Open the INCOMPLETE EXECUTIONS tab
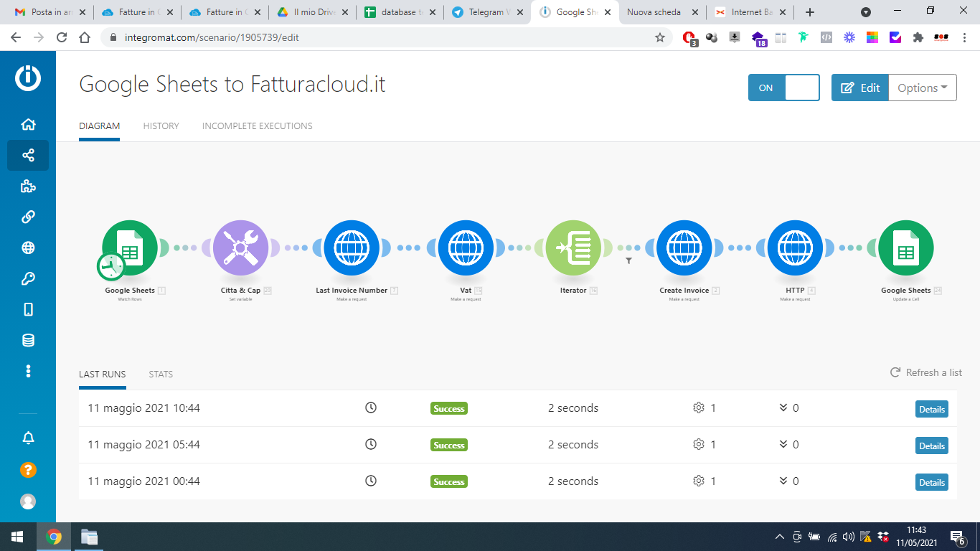980x551 pixels. (x=257, y=126)
